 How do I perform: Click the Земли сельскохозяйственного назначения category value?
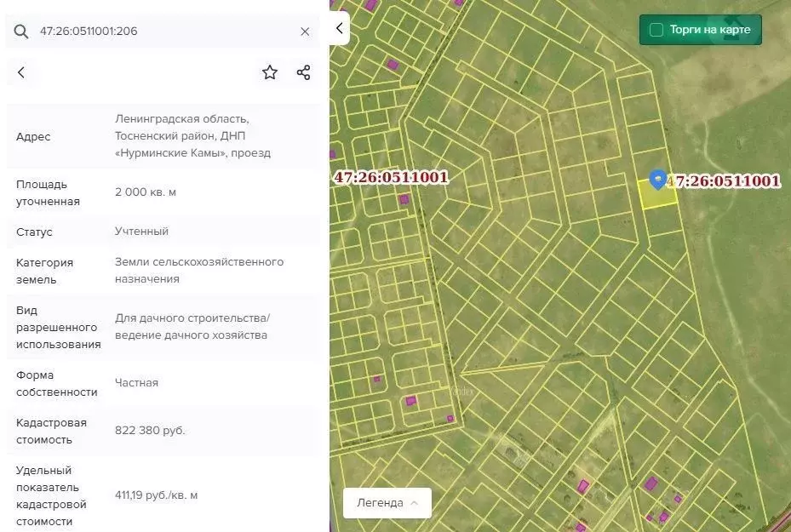[199, 271]
